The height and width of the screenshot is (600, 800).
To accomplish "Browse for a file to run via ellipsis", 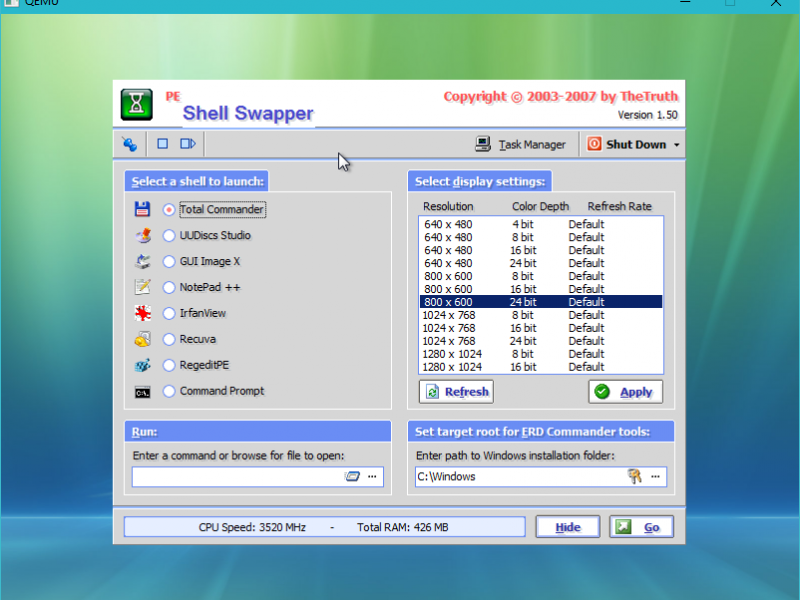I will [x=372, y=477].
